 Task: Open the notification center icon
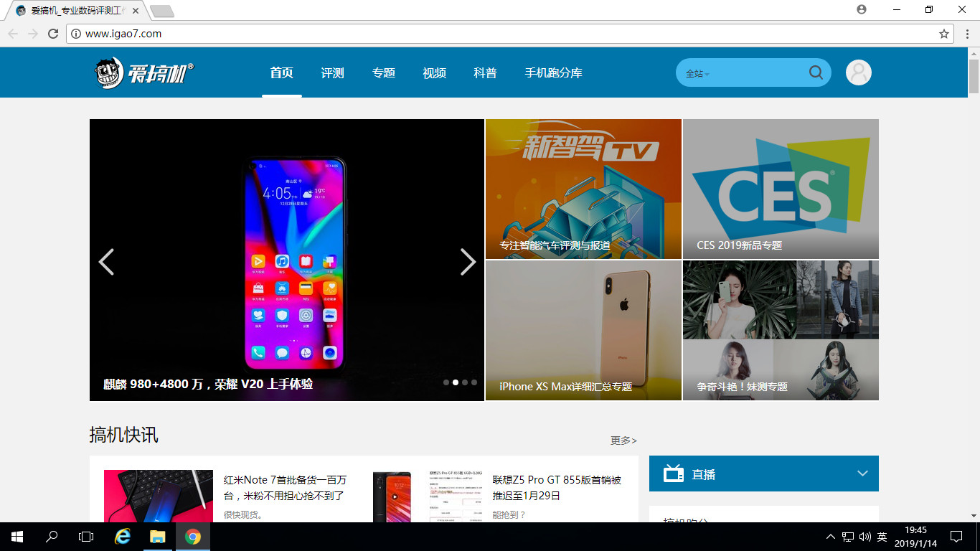pos(956,537)
